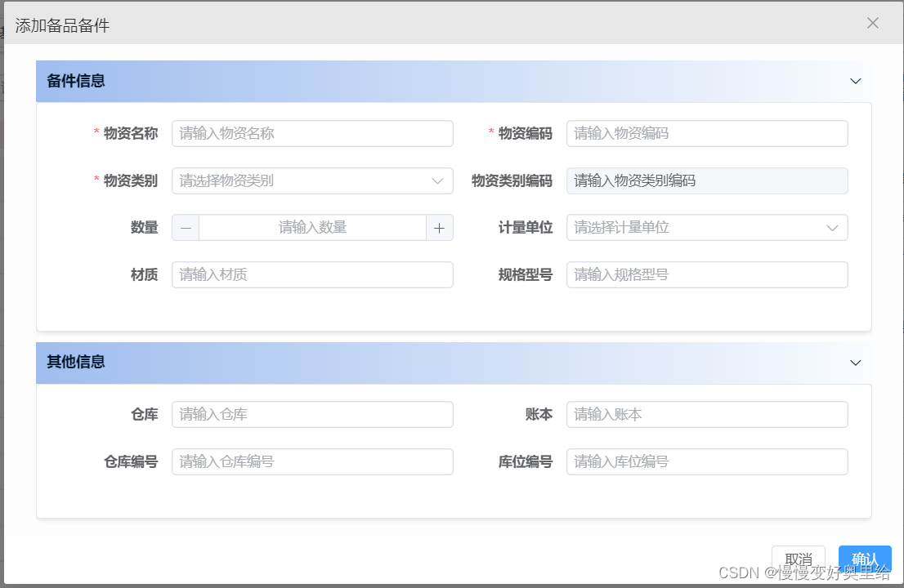Open the 物资类别 category dropdown
This screenshot has width=904, height=588.
point(312,180)
